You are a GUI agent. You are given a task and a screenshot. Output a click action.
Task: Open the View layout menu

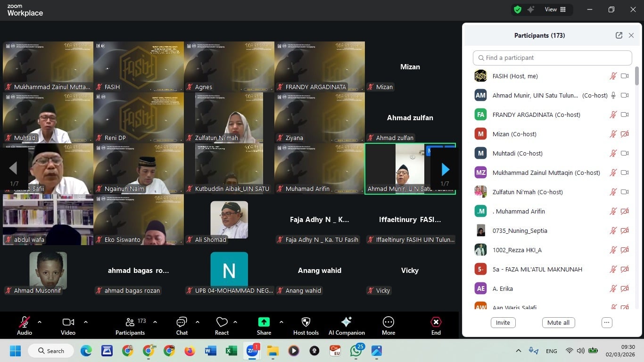(x=555, y=9)
